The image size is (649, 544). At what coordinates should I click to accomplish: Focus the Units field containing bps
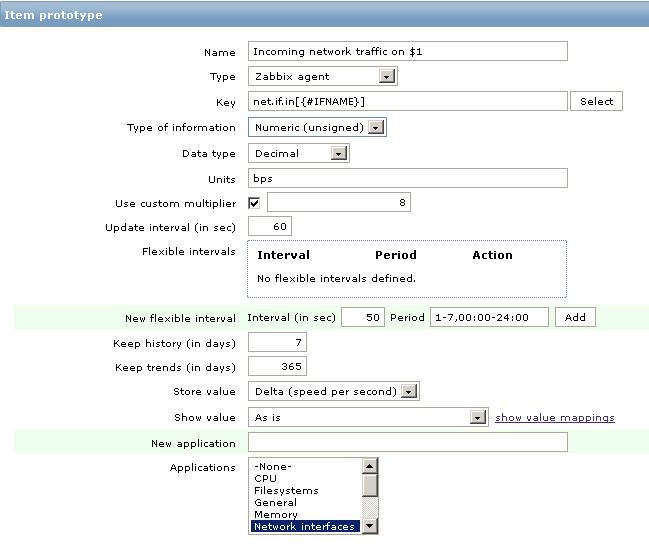click(408, 178)
